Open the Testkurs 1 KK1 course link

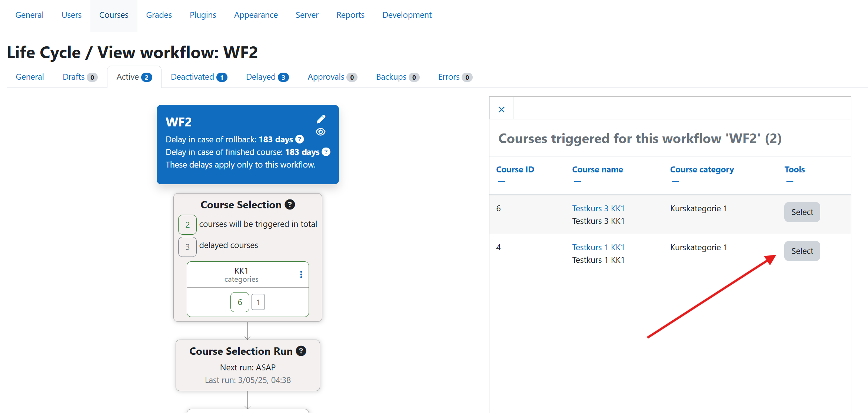tap(598, 247)
